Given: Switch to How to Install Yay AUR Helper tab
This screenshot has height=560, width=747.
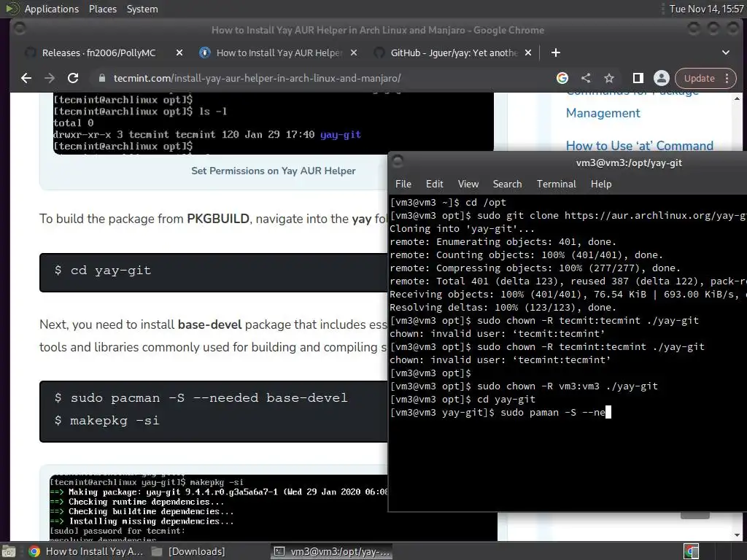Looking at the screenshot, I should coord(279,52).
